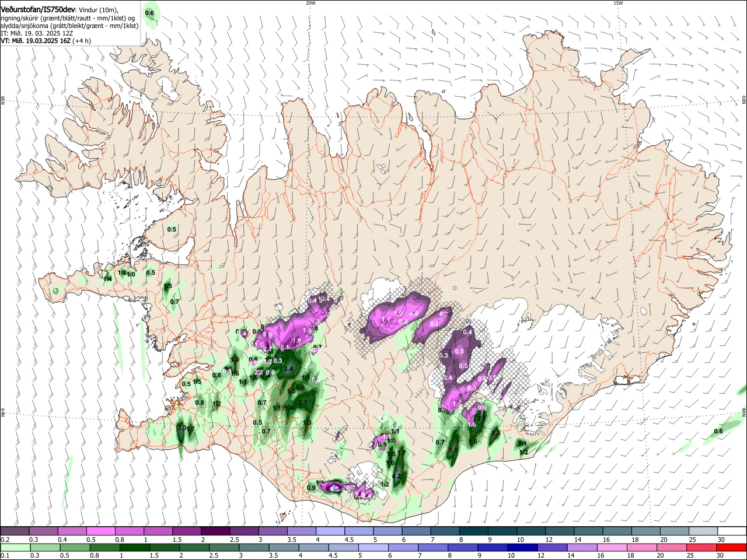747x560 pixels.
Task: Click the 15W longitude label
Action: pos(618,3)
